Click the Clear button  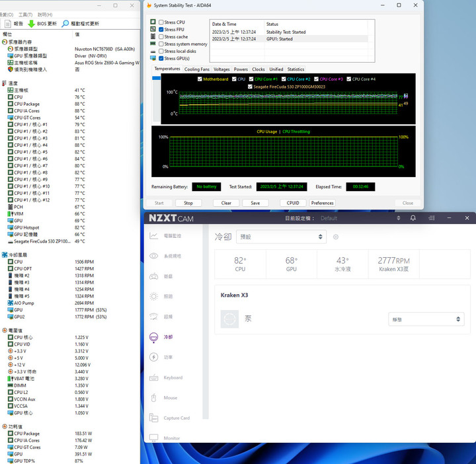(226, 203)
